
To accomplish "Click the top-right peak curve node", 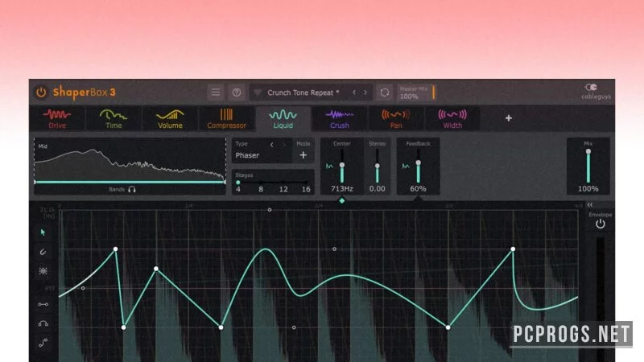I will [x=513, y=249].
